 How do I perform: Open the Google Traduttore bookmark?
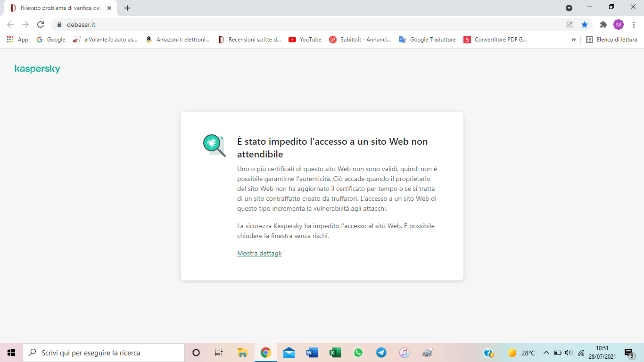click(428, 40)
